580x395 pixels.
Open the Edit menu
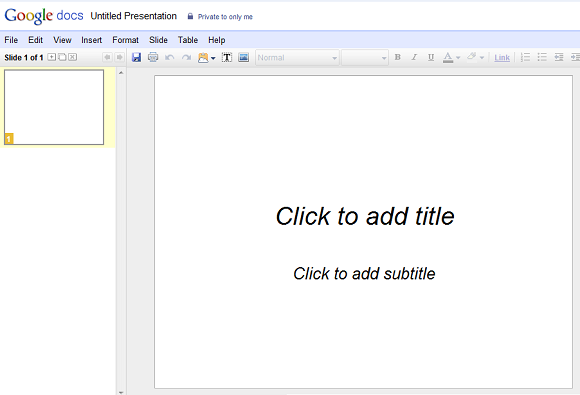coord(36,40)
